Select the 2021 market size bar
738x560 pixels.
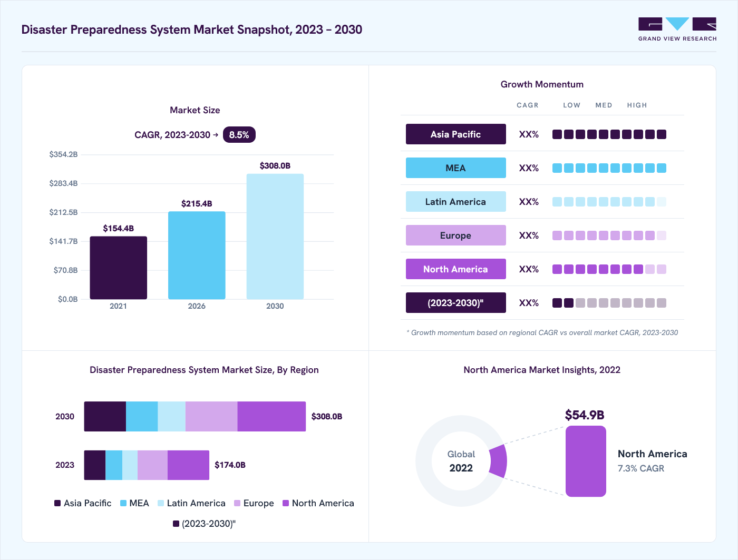pos(118,268)
